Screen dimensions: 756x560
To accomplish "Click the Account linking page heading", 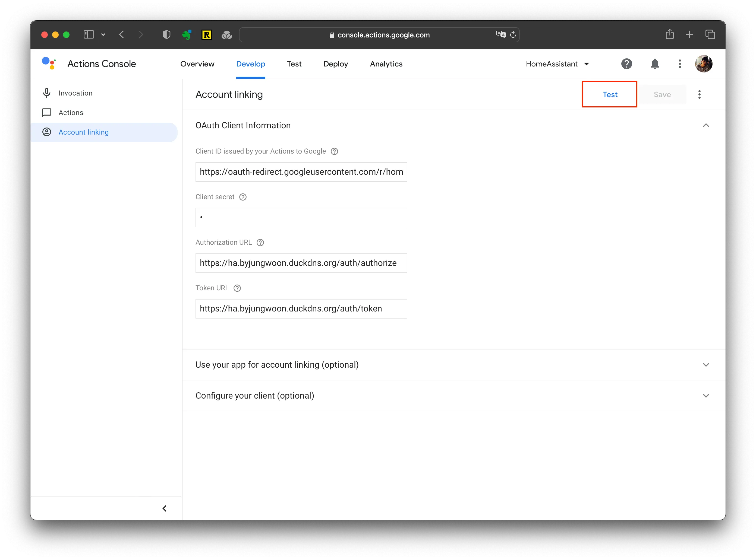I will tap(229, 95).
